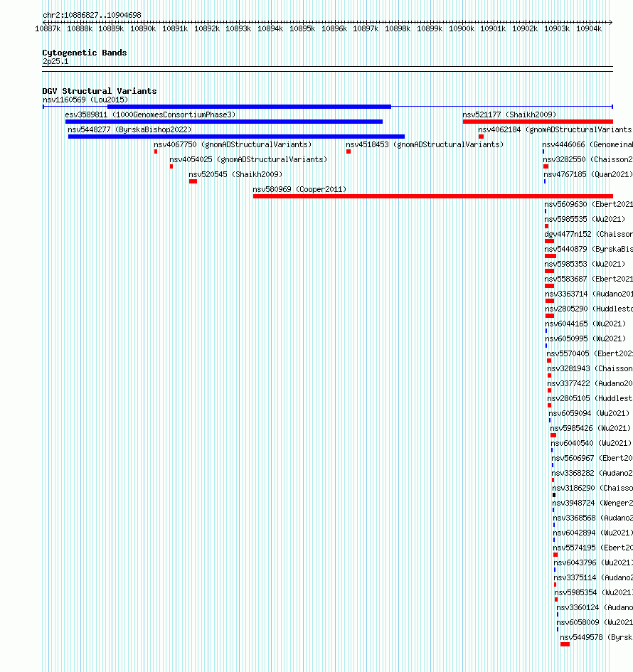Click the nsv4446066 variant label
This screenshot has width=633, height=672.
coord(587,145)
